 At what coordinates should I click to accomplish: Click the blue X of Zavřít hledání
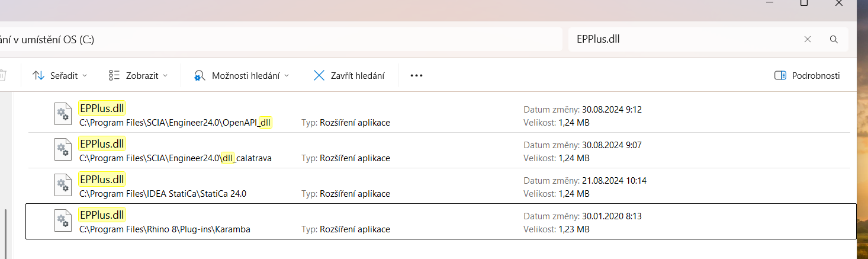pyautogui.click(x=319, y=75)
